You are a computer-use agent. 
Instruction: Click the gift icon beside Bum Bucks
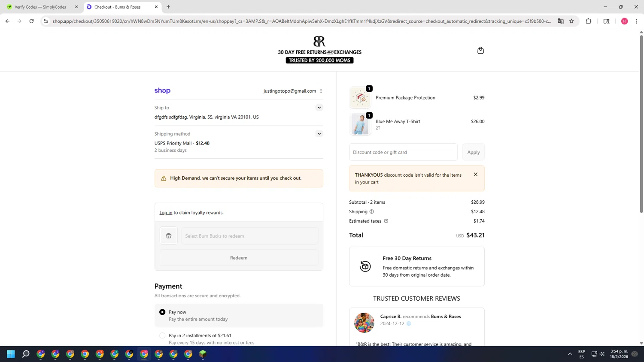pyautogui.click(x=169, y=236)
